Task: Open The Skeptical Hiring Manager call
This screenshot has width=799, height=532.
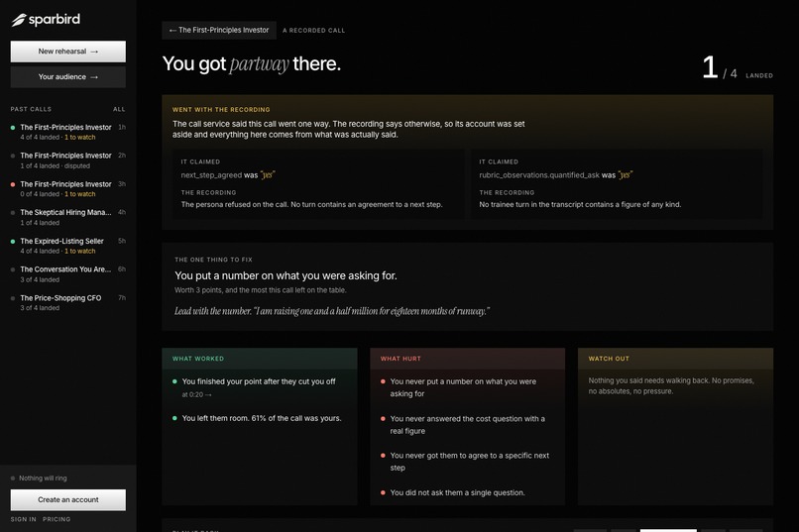Action: [67, 217]
